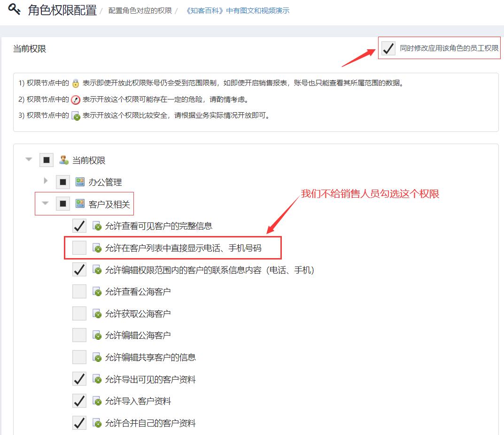The width and height of the screenshot is (504, 435).
Task: Expand the 办公管理 tree node
Action: coord(46,182)
